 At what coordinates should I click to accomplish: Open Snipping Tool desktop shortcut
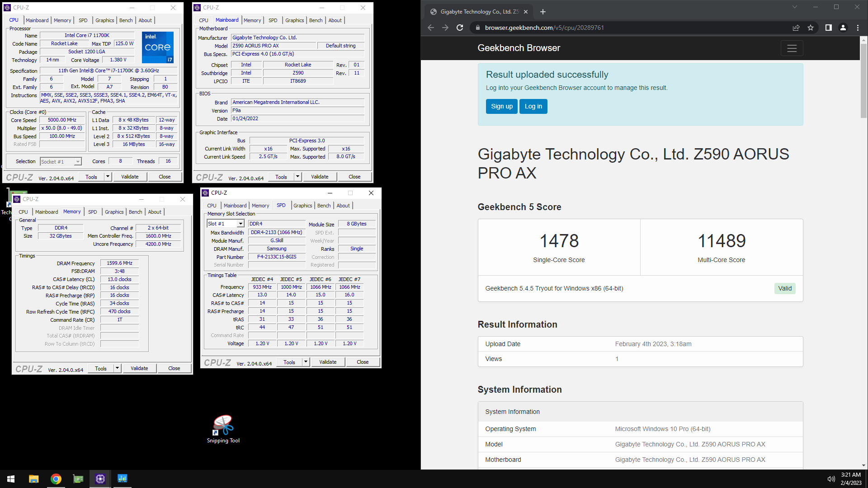(223, 429)
